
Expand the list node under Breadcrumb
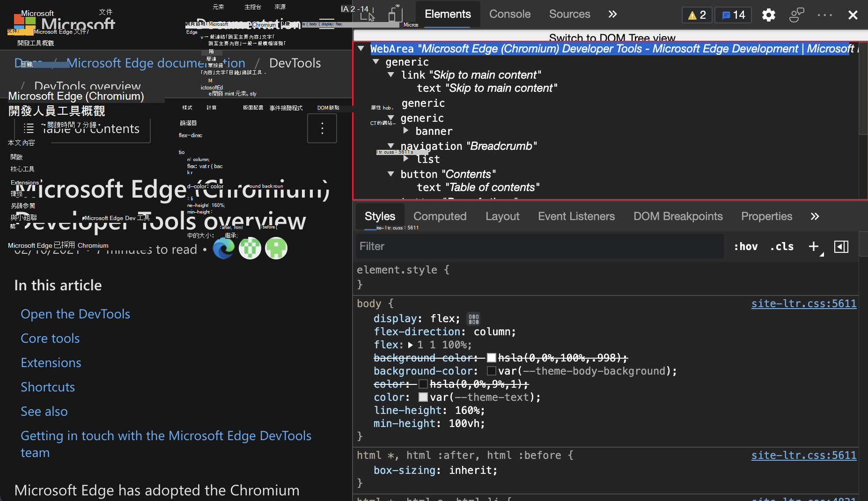click(406, 159)
